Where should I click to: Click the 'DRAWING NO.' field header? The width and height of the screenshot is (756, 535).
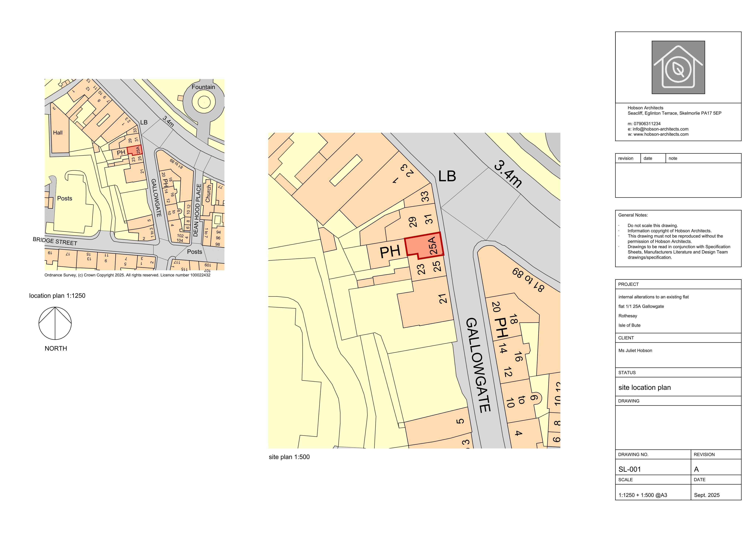[x=633, y=454]
